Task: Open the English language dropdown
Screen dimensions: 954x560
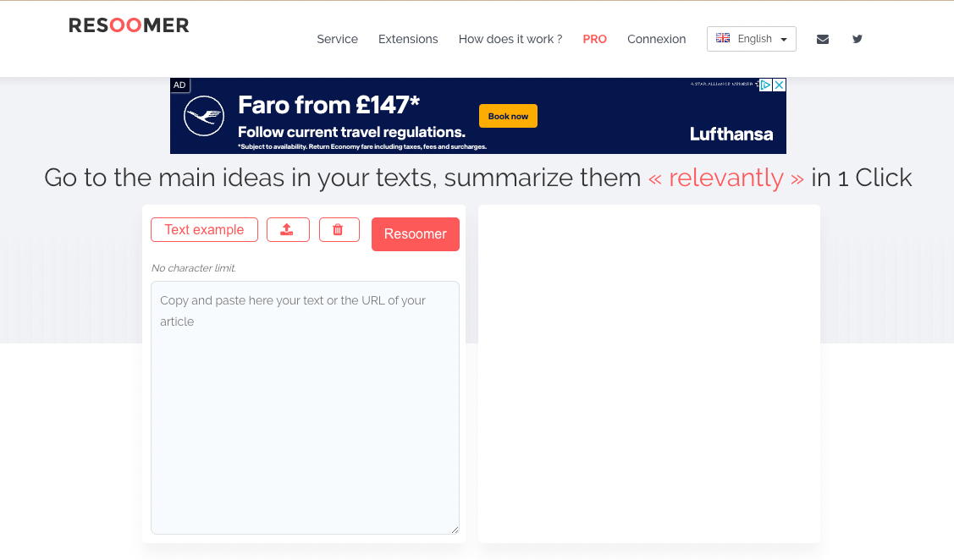Action: pos(752,38)
